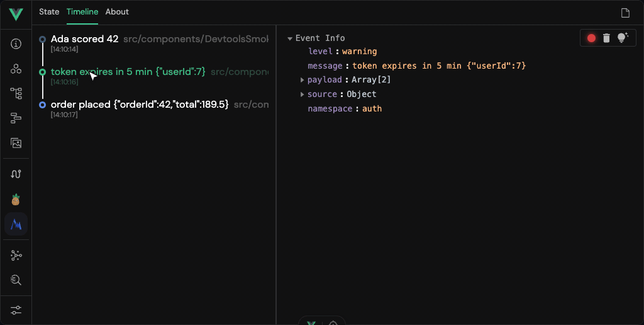Expand the payload Array[2] entry
This screenshot has width=644, height=325.
pyautogui.click(x=303, y=80)
